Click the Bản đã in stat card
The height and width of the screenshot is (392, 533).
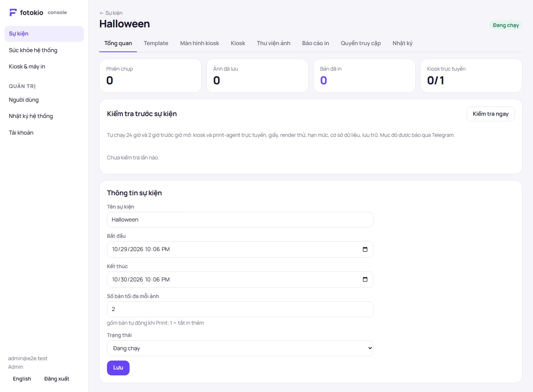[x=364, y=75]
